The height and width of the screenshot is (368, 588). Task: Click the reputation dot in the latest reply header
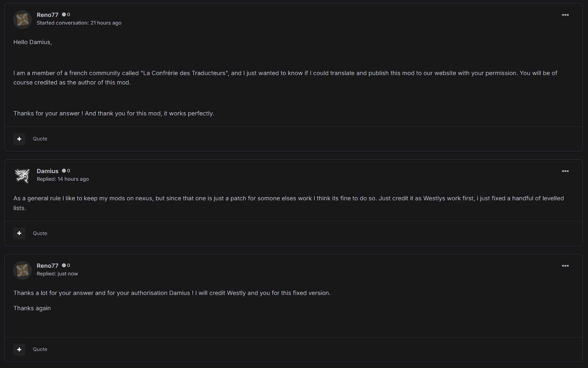(64, 265)
